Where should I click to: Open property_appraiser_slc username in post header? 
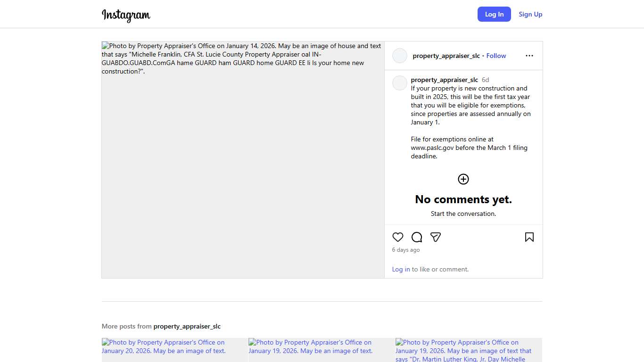[x=446, y=56]
